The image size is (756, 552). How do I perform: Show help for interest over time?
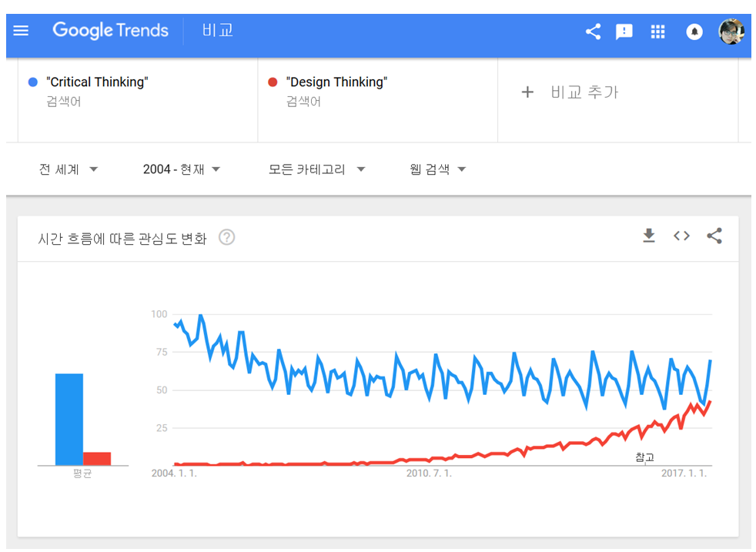pyautogui.click(x=226, y=237)
